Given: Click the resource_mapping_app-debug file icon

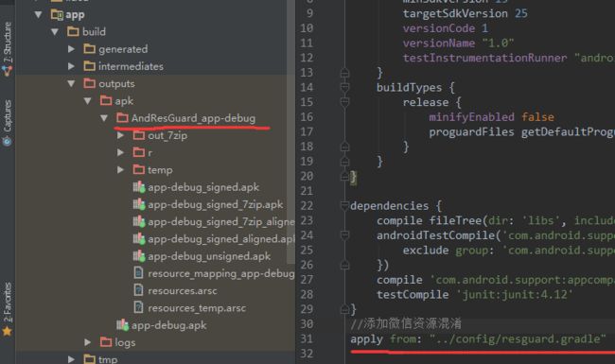Looking at the screenshot, I should 138,272.
